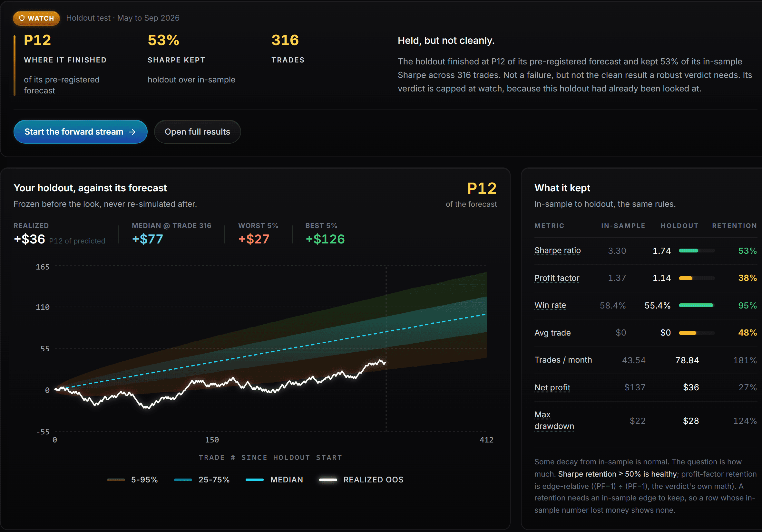Click the MEDIAN legend swatch

(255, 480)
